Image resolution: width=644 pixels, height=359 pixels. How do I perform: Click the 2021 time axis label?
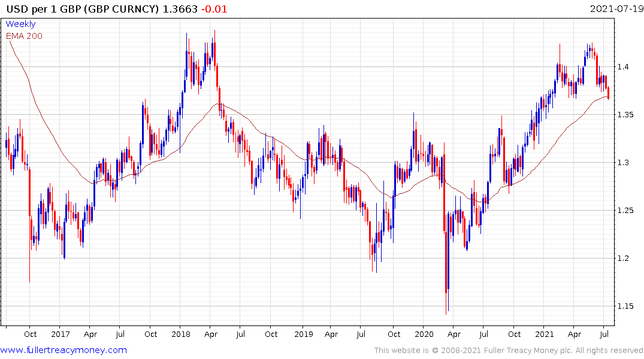click(545, 334)
